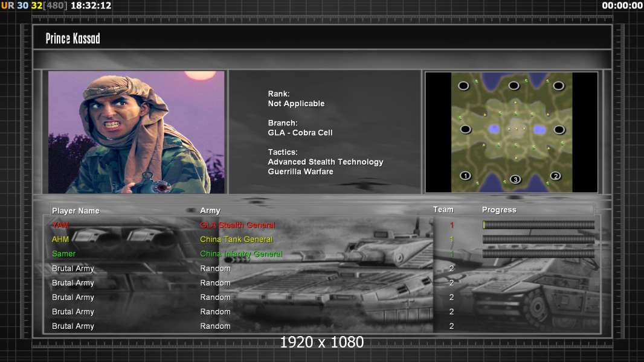644x362 pixels.
Task: Click the Player Name column header
Action: [x=76, y=211]
